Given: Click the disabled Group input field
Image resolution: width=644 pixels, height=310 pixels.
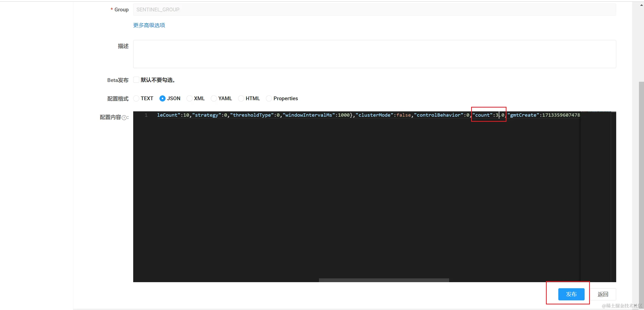Looking at the screenshot, I should tap(374, 10).
